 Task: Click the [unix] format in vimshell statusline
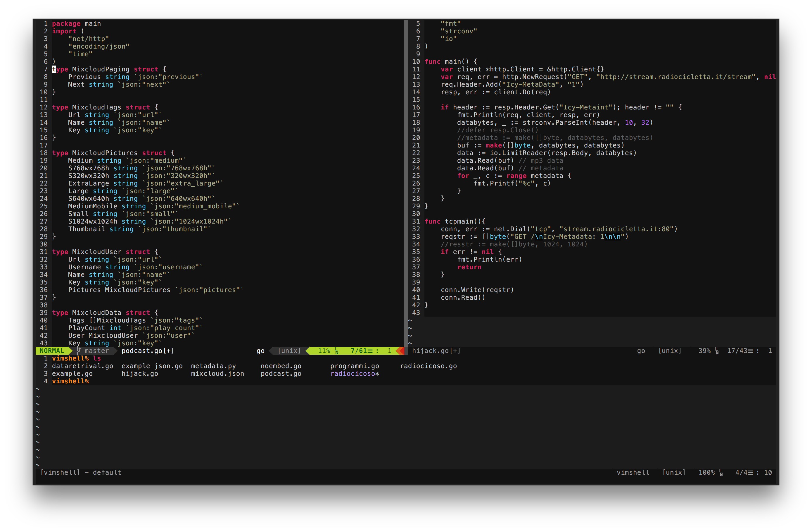[x=673, y=472]
